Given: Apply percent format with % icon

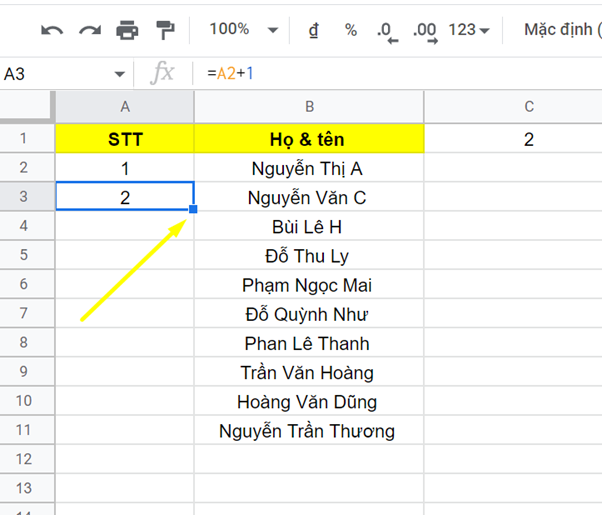Looking at the screenshot, I should pyautogui.click(x=351, y=30).
